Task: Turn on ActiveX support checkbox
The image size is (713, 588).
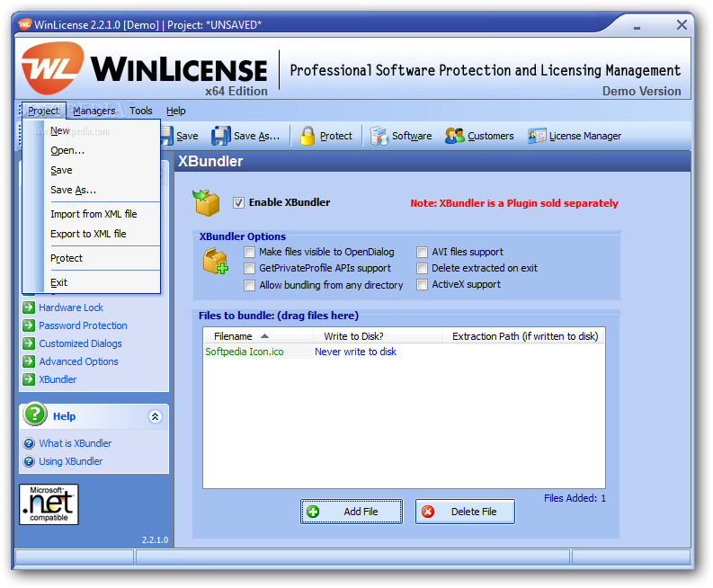Action: tap(422, 285)
